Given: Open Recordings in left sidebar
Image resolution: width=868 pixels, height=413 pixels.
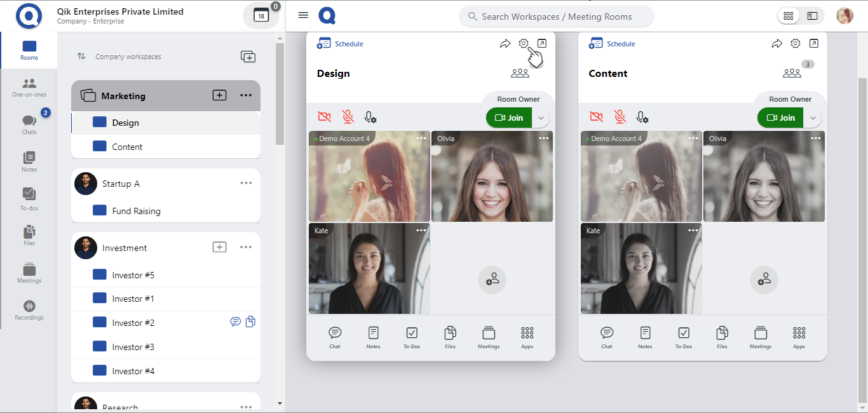Looking at the screenshot, I should pyautogui.click(x=29, y=310).
